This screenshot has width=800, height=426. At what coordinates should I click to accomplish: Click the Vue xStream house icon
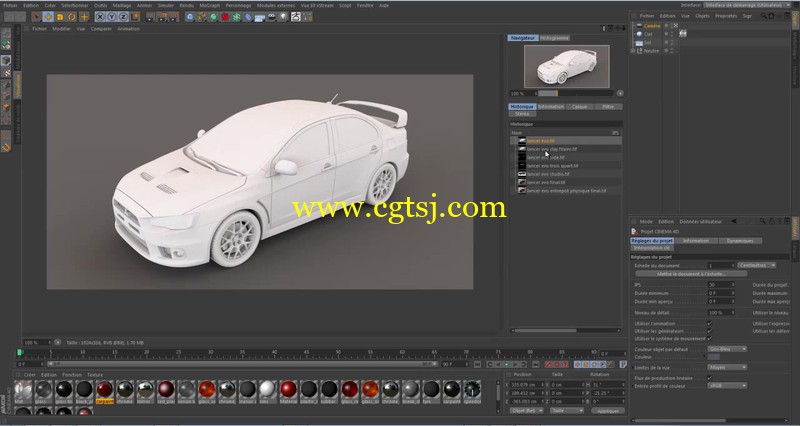(296, 17)
